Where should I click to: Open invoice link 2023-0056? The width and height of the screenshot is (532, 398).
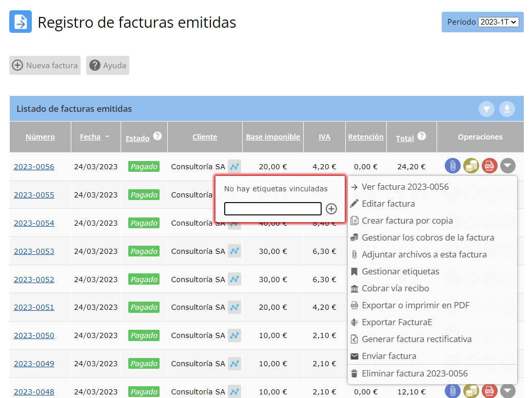pyautogui.click(x=34, y=167)
